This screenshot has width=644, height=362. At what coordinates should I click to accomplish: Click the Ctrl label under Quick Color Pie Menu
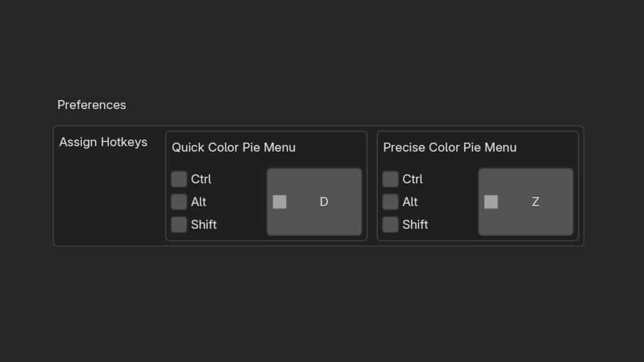[201, 179]
